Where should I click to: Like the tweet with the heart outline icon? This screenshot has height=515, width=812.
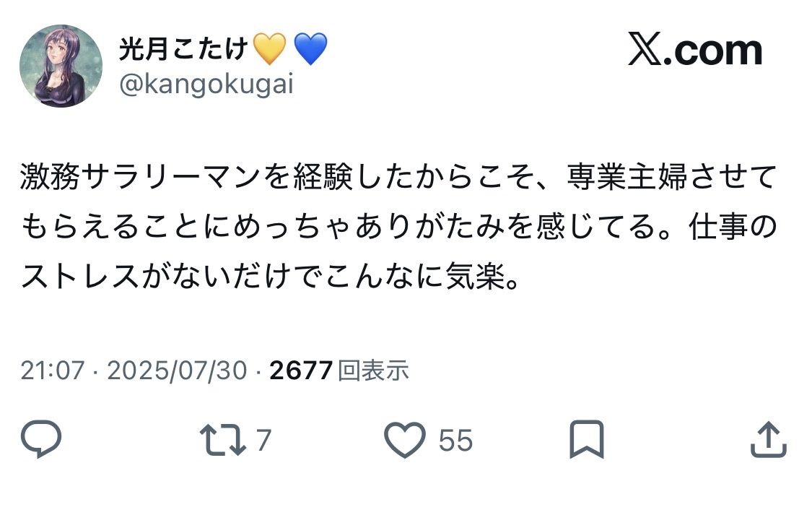(x=405, y=440)
